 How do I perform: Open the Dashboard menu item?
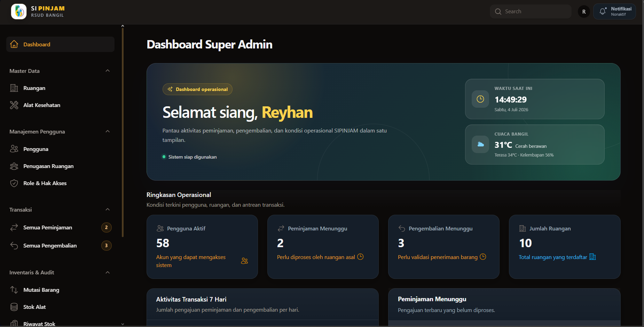pos(60,44)
